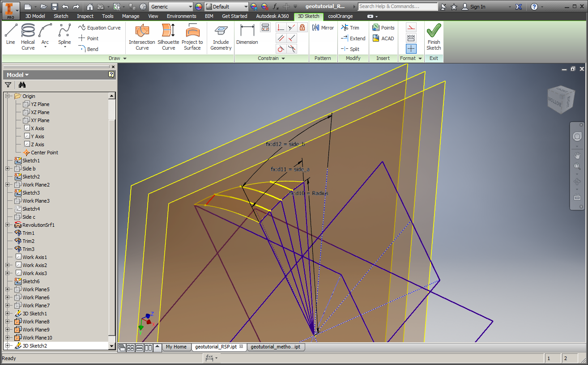588x365 pixels.
Task: Click the Trim tool
Action: (x=350, y=28)
